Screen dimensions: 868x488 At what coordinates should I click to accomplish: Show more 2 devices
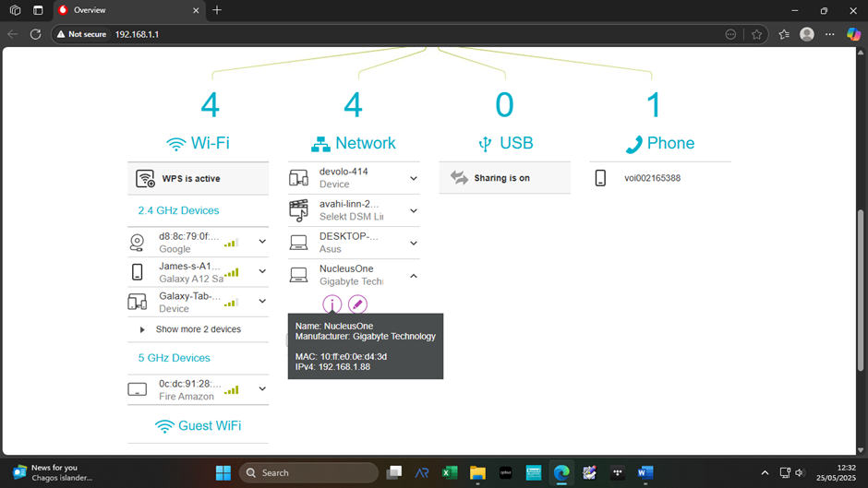coord(199,329)
